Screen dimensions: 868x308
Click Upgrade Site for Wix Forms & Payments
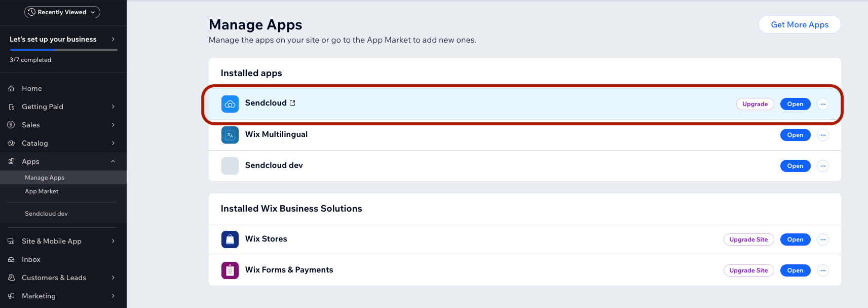tap(748, 270)
